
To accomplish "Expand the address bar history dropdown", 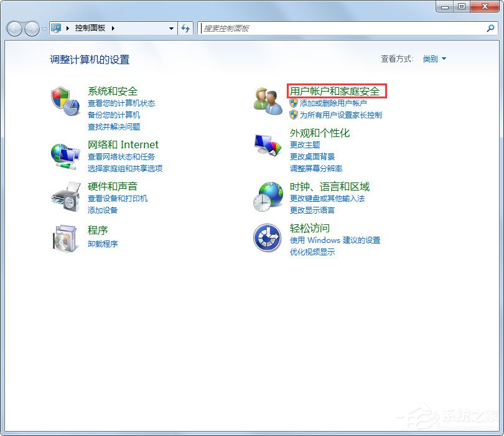I will (x=172, y=28).
